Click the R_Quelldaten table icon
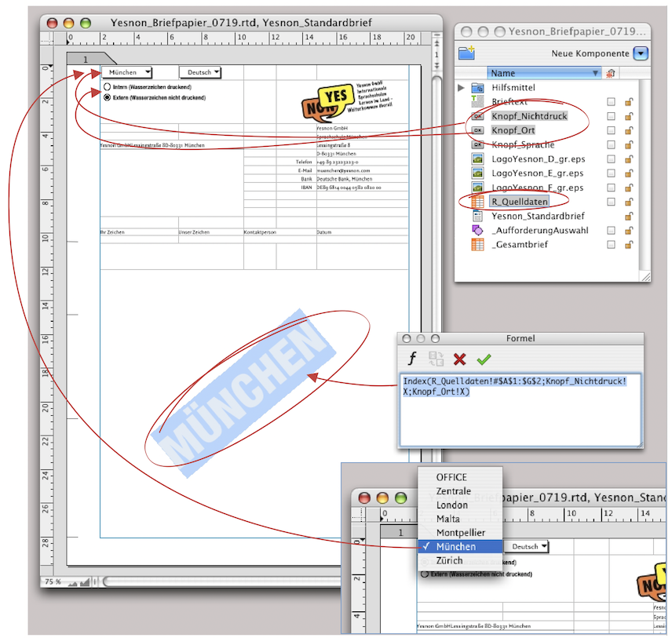Viewport: 672px width, 638px height. coord(477,202)
